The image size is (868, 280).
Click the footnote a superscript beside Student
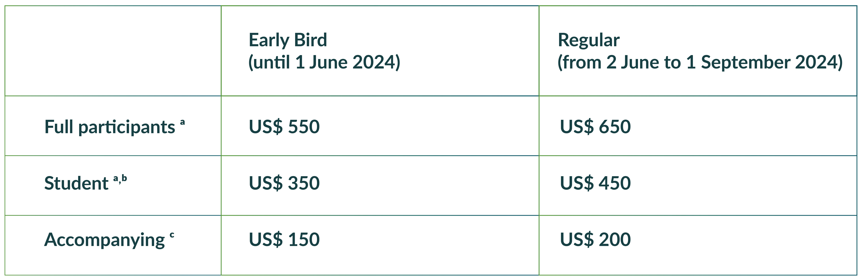coord(116,179)
